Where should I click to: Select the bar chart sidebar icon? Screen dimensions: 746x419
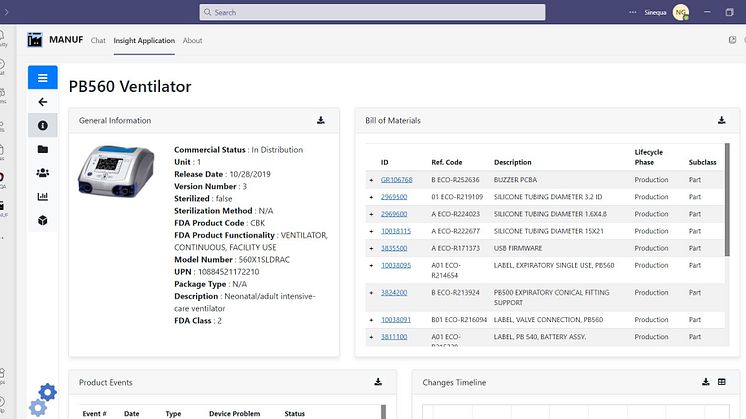click(42, 196)
